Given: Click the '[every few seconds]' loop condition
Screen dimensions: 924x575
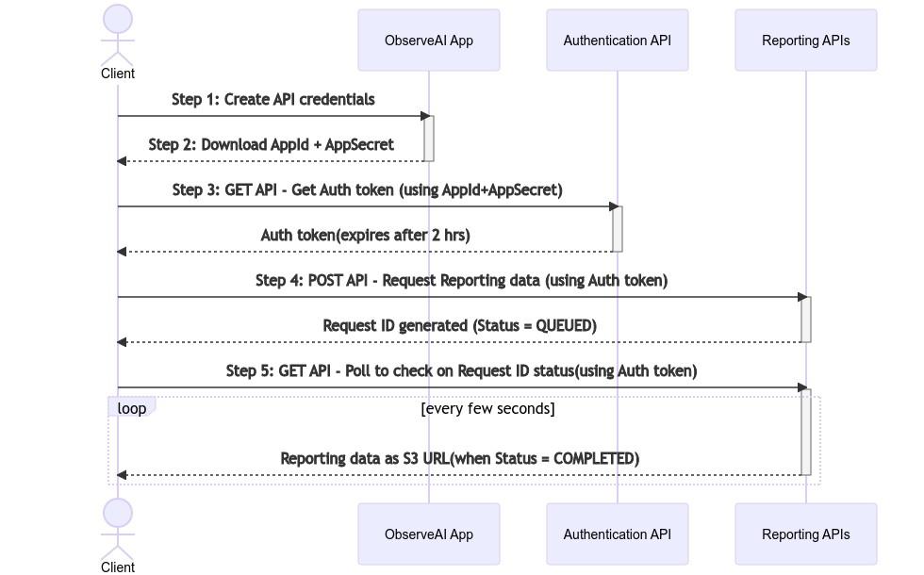Looking at the screenshot, I should pos(487,408).
